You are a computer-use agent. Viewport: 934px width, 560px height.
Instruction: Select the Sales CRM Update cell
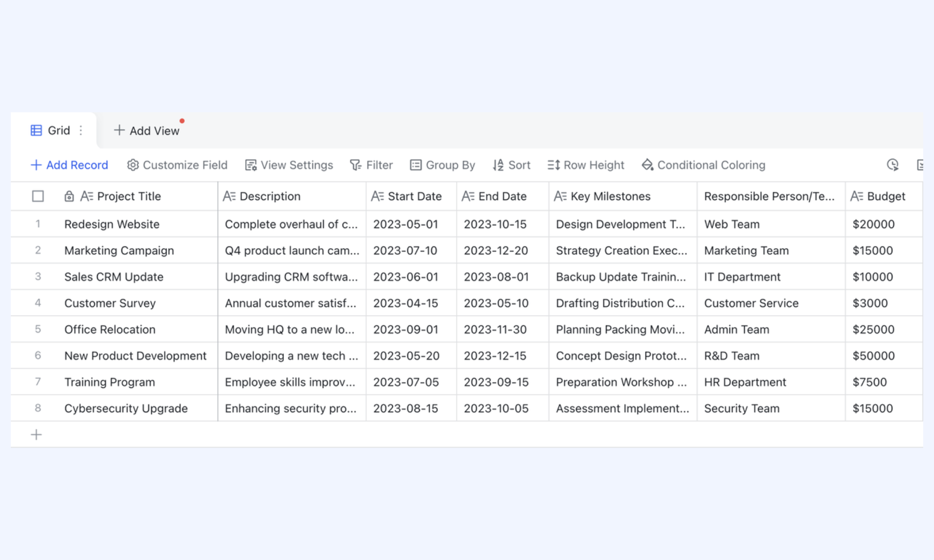tap(137, 277)
